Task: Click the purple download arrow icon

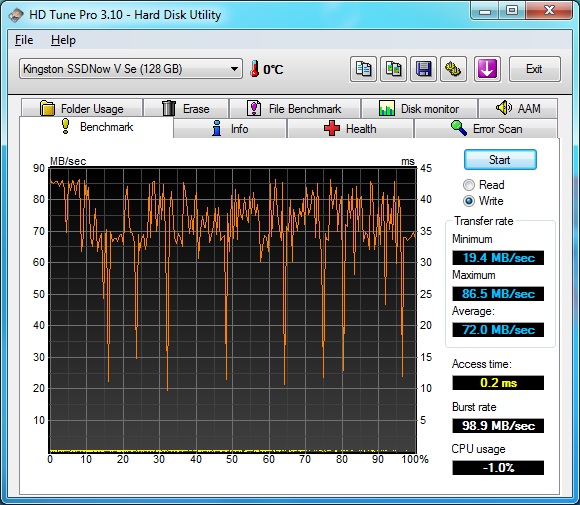Action: coord(487,69)
